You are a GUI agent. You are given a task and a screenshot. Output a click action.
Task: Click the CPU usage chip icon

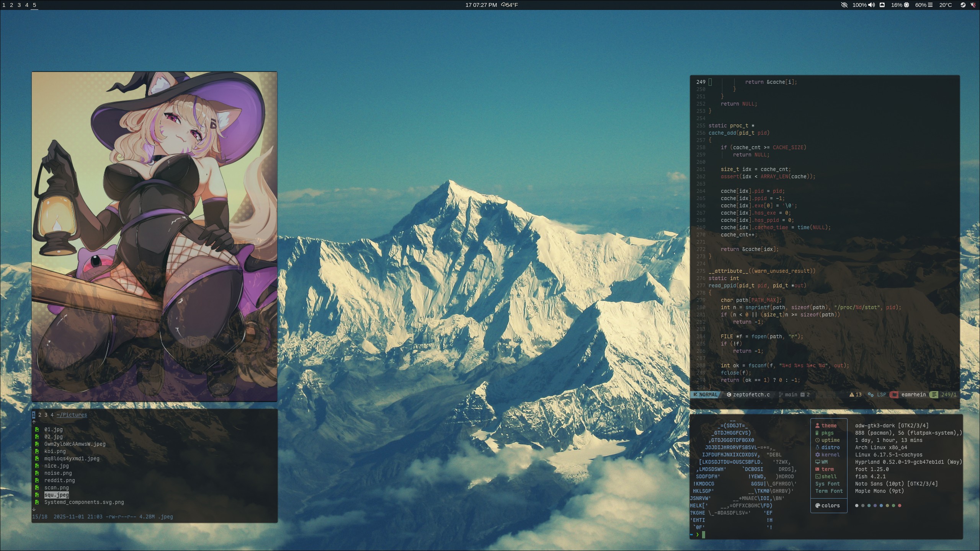point(906,5)
